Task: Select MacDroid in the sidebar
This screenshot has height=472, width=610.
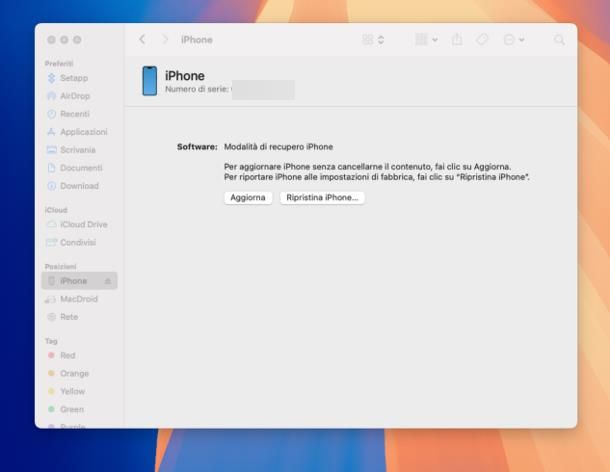Action: 80,299
